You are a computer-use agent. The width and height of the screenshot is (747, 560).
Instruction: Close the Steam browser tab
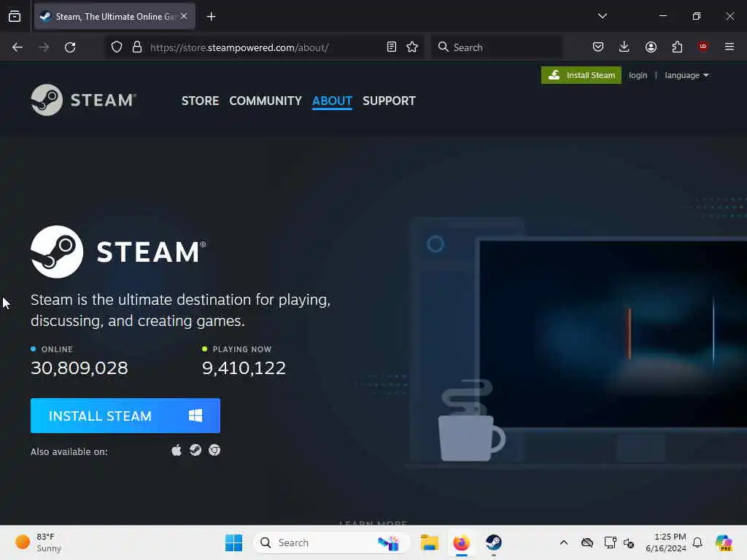[x=184, y=16]
